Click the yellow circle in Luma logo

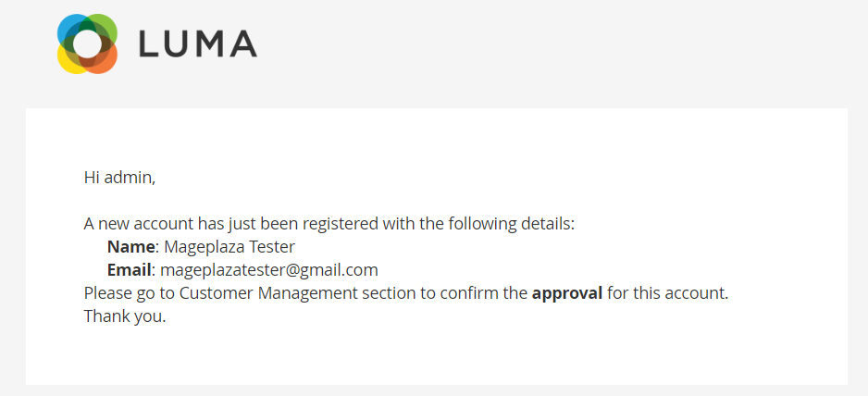coord(69,60)
